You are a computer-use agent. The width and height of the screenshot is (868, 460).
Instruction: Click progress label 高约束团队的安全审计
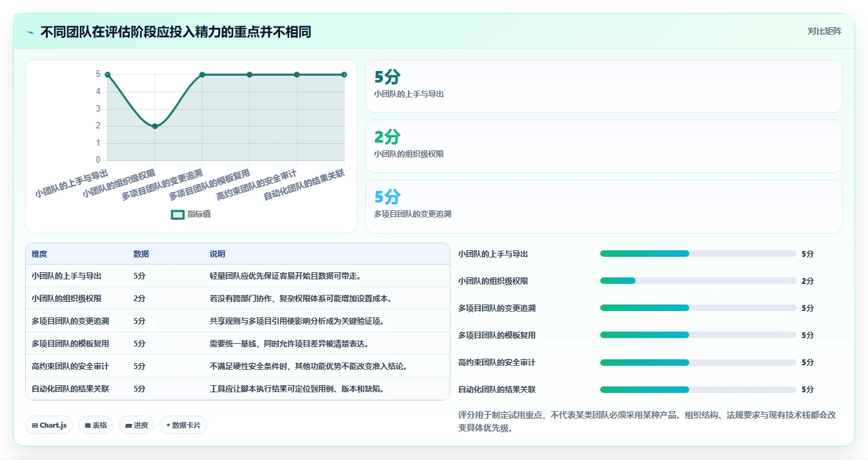[x=497, y=363]
